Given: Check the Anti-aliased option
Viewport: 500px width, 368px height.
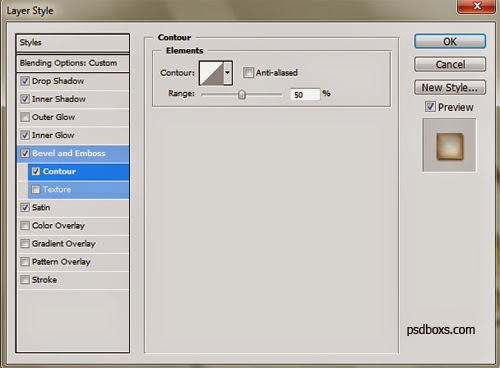Looking at the screenshot, I should (248, 72).
